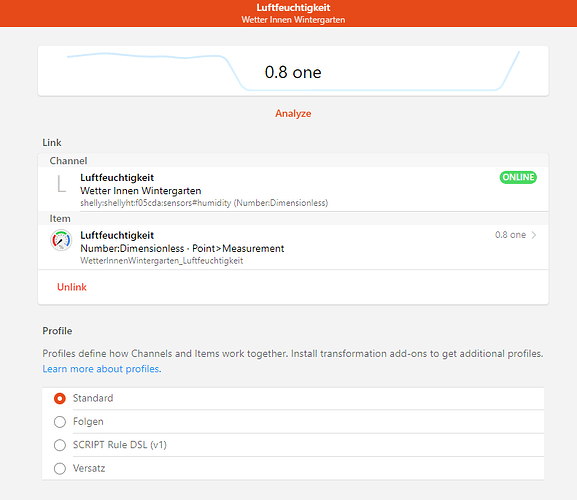
Task: Click the Analyze link
Action: click(293, 113)
